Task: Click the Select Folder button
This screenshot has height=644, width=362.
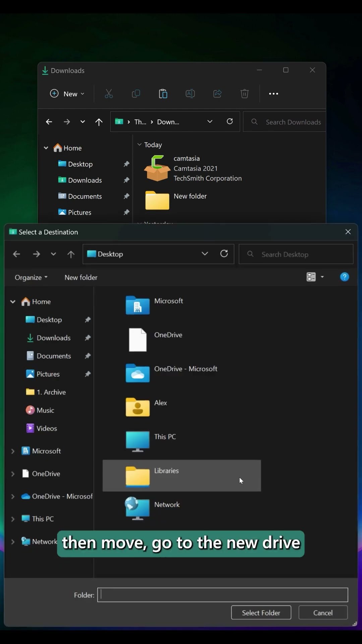Action: (x=261, y=613)
